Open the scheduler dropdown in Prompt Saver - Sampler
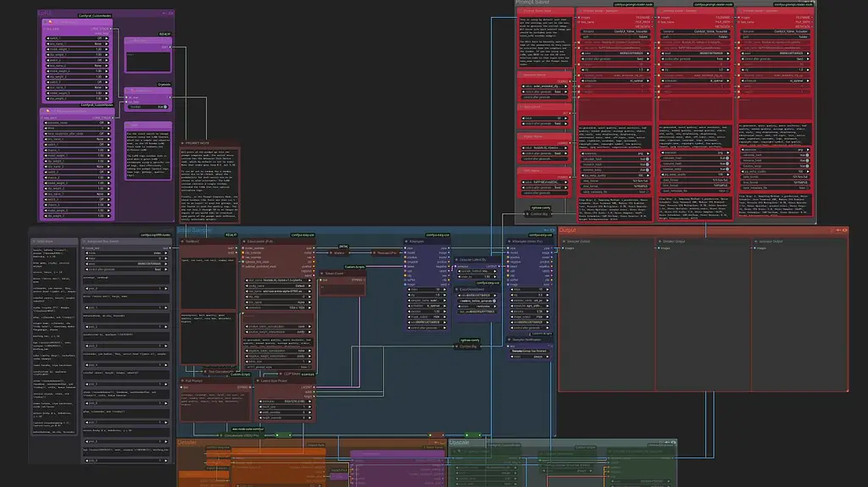This screenshot has height=487, width=868. [x=615, y=80]
